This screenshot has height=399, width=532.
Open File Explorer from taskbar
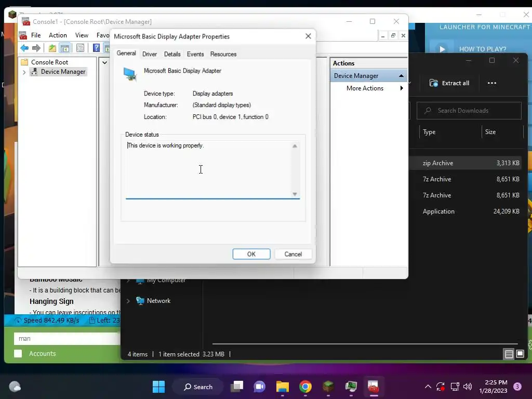click(282, 387)
